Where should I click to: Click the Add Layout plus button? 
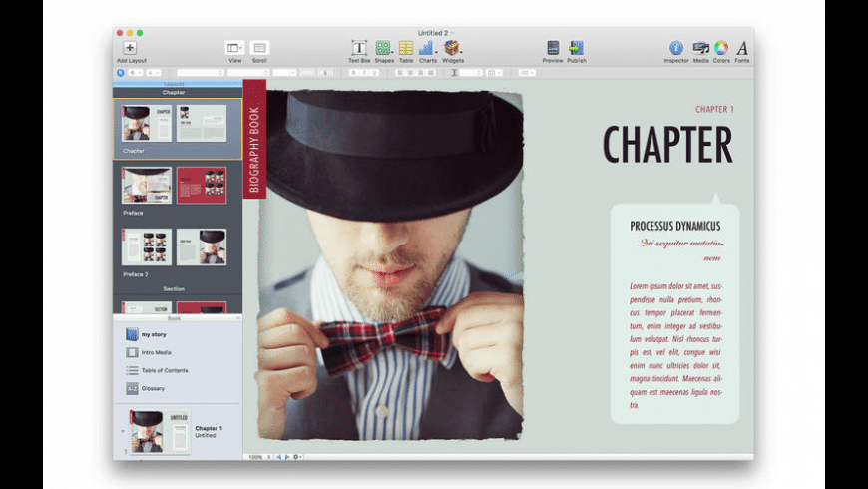[130, 48]
